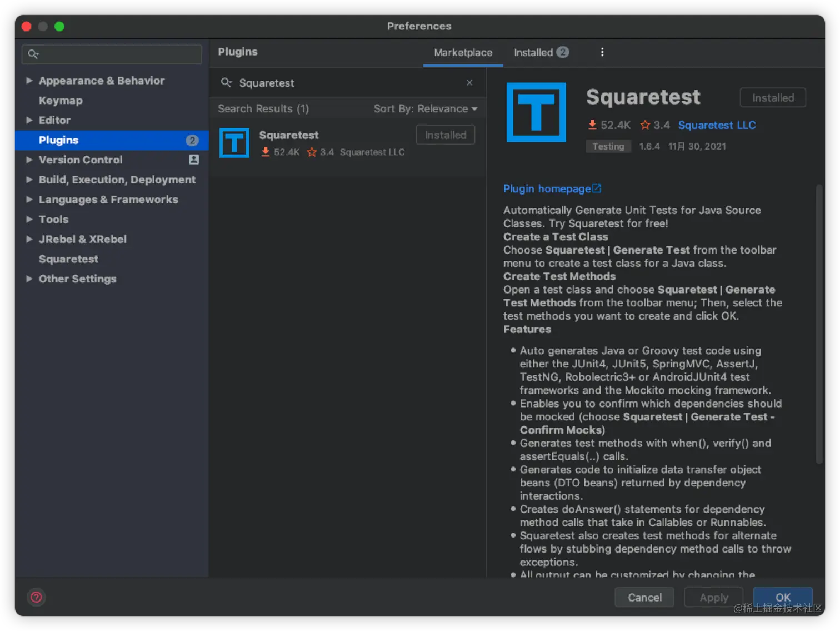Click the Squaretest icon in search results

234,143
